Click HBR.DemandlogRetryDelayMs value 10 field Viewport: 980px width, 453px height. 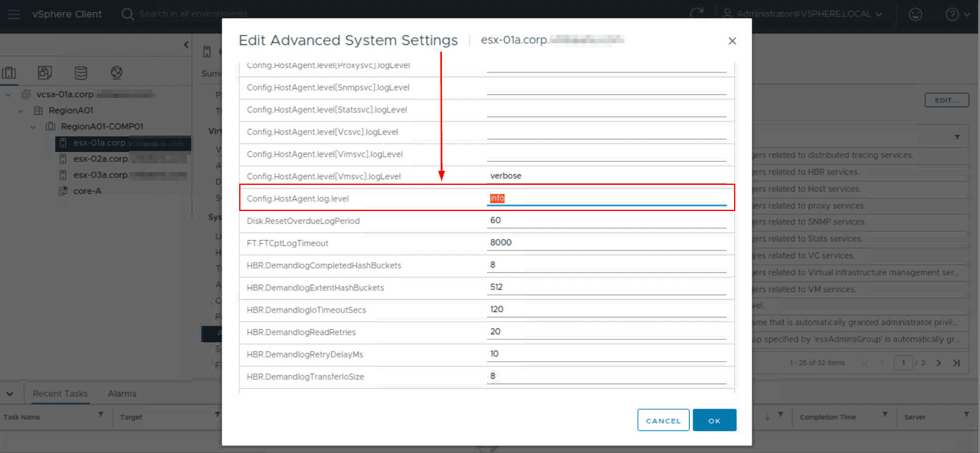point(606,354)
